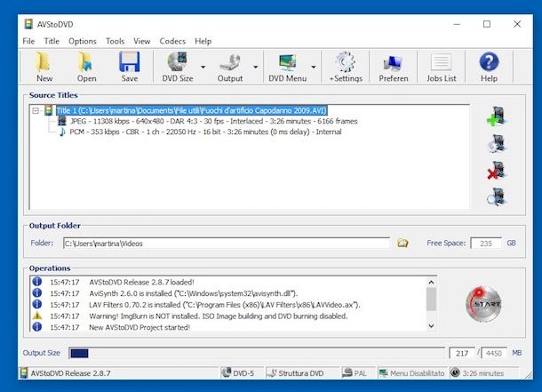
Task: Click the ImgBurn warning triangle icon
Action: (x=37, y=316)
